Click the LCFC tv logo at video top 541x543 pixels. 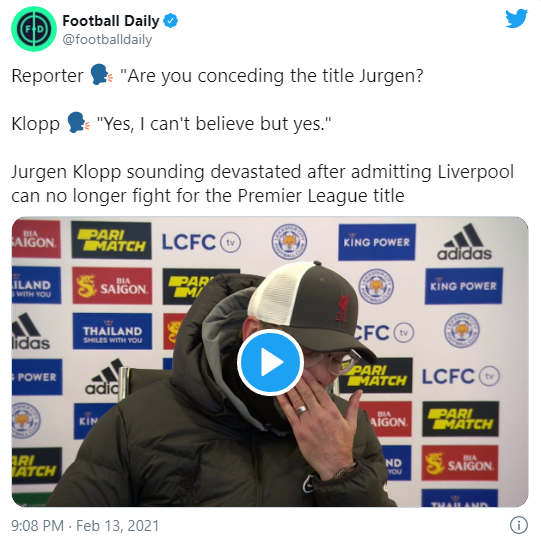tap(201, 242)
